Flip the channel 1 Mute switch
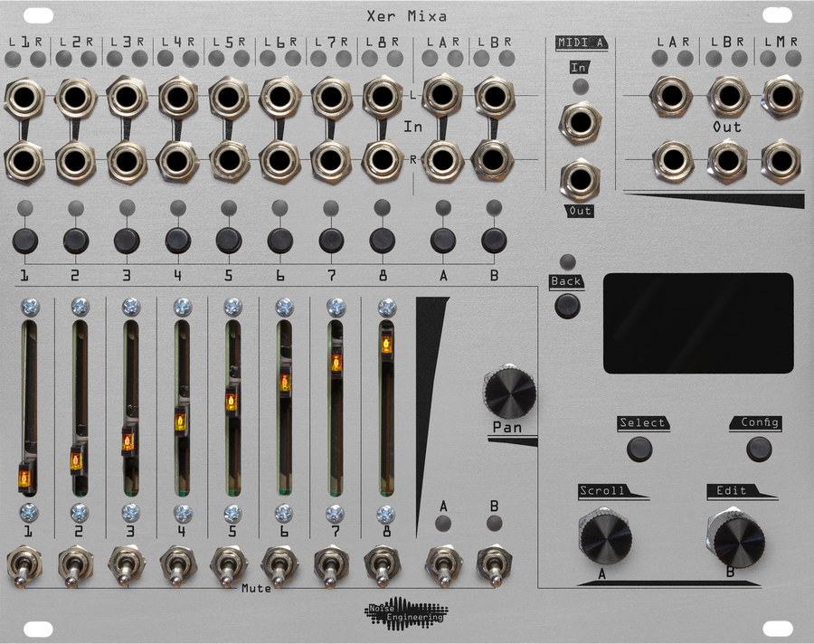Image resolution: width=814 pixels, height=644 pixels. point(25,565)
